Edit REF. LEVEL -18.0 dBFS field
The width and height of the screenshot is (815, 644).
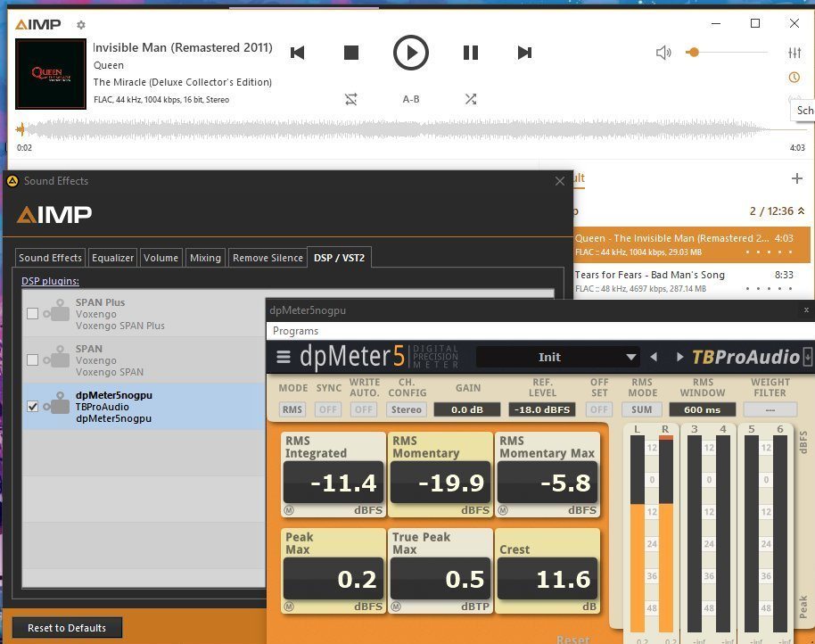click(x=542, y=409)
